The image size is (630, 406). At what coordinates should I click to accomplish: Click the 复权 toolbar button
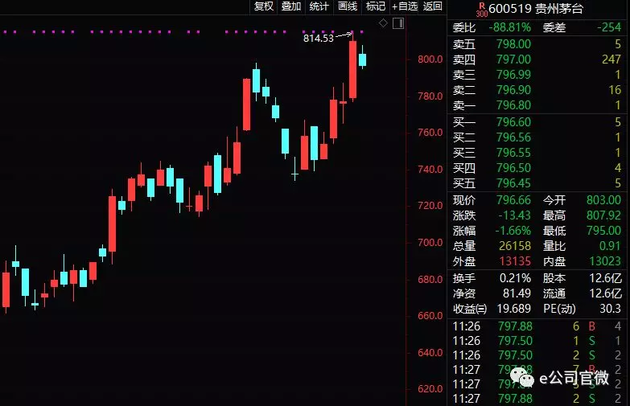[x=264, y=6]
